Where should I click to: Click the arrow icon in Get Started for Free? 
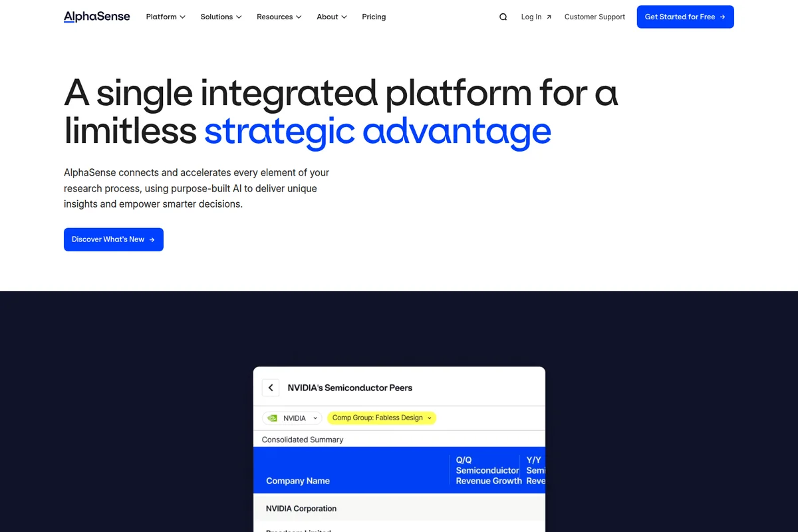(722, 17)
